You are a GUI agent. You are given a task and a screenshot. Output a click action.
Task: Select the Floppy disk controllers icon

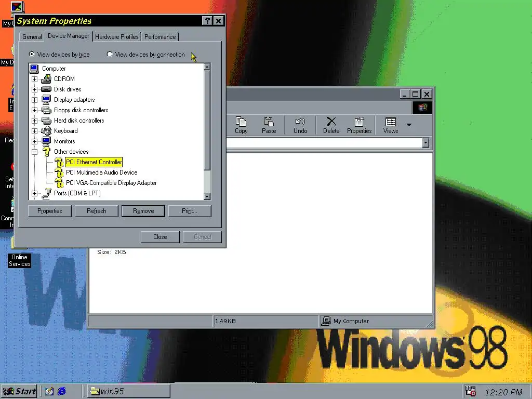coord(46,110)
